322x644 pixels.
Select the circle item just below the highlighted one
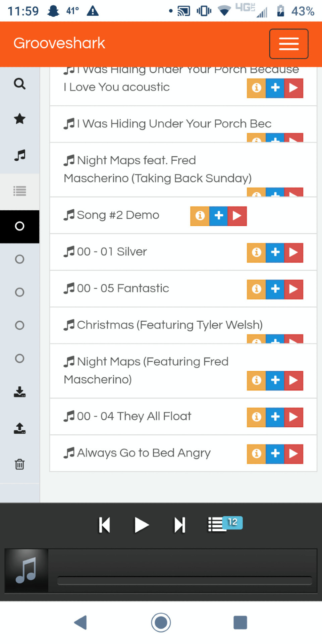20,259
